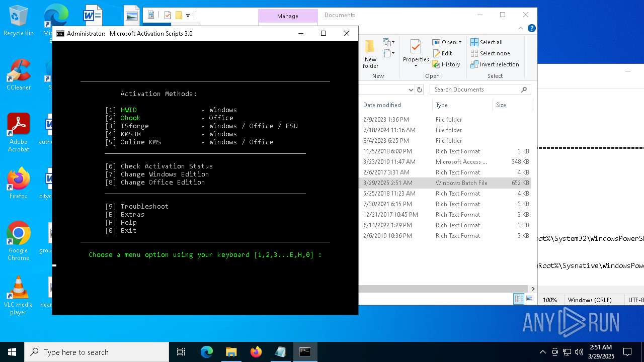Open the notification center icon
Image resolution: width=644 pixels, height=362 pixels.
pyautogui.click(x=627, y=352)
